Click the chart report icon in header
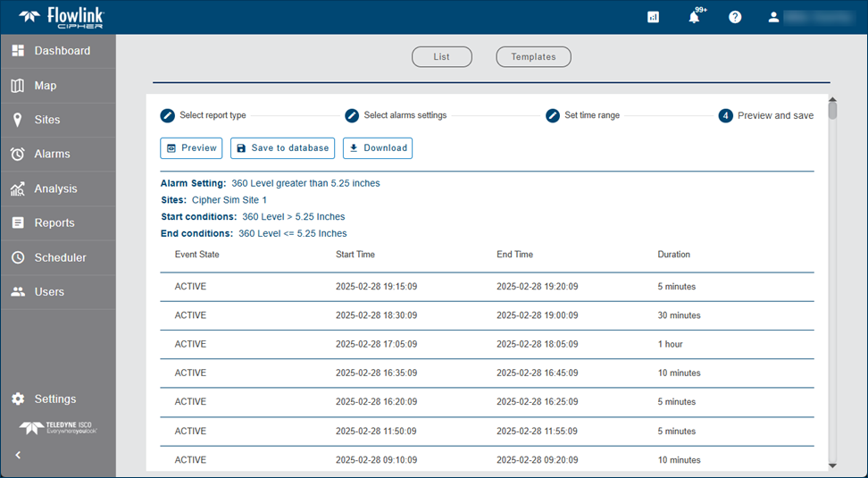This screenshot has height=478, width=868. point(653,17)
